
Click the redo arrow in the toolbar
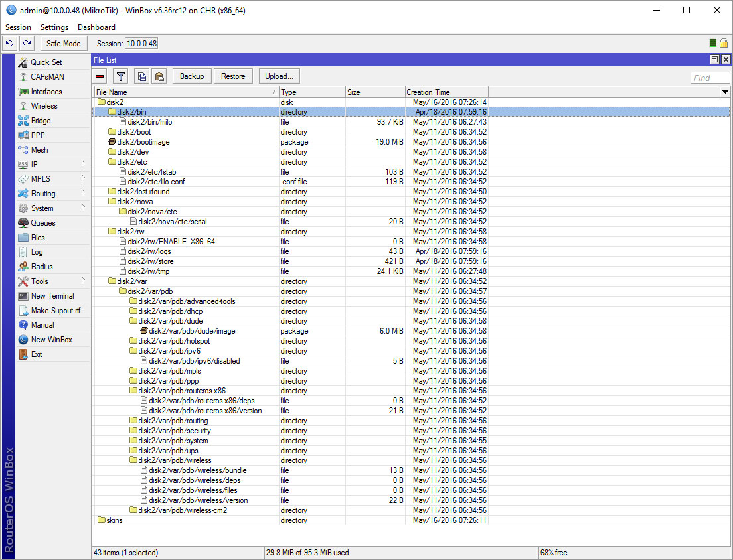pyautogui.click(x=26, y=42)
